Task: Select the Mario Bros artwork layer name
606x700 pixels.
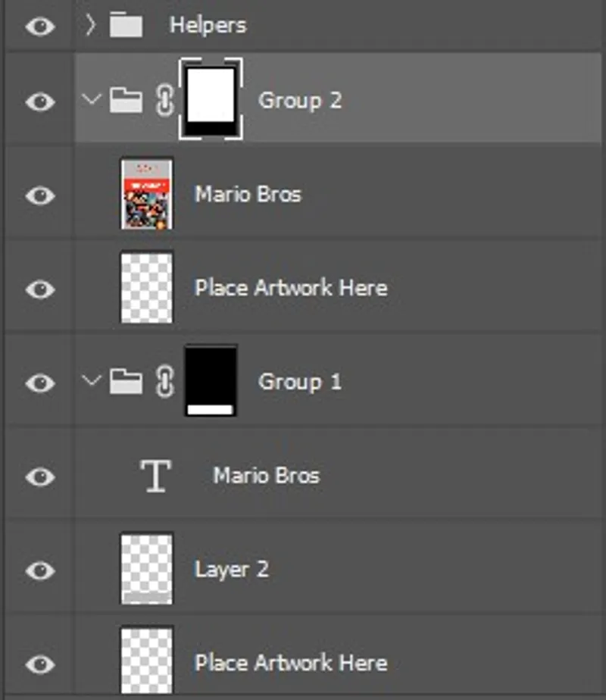Action: coord(248,194)
